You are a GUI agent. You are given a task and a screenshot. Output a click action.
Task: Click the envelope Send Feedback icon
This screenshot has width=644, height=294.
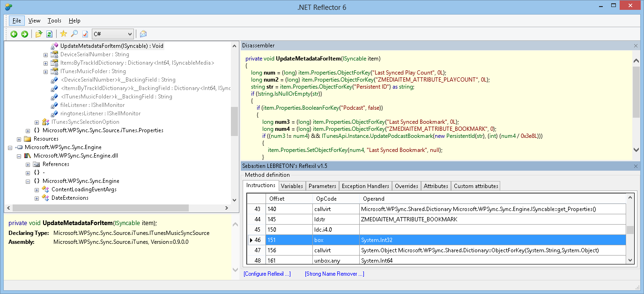pyautogui.click(x=143, y=34)
